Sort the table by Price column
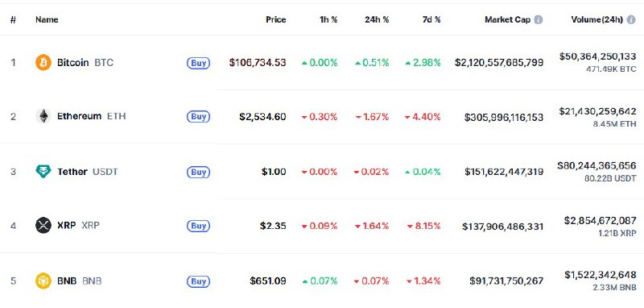The width and height of the screenshot is (644, 308). pyautogui.click(x=275, y=19)
